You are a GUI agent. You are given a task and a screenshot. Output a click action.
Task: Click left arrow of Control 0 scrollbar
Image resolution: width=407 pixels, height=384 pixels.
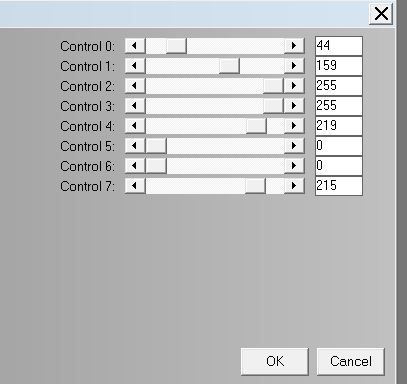(135, 46)
